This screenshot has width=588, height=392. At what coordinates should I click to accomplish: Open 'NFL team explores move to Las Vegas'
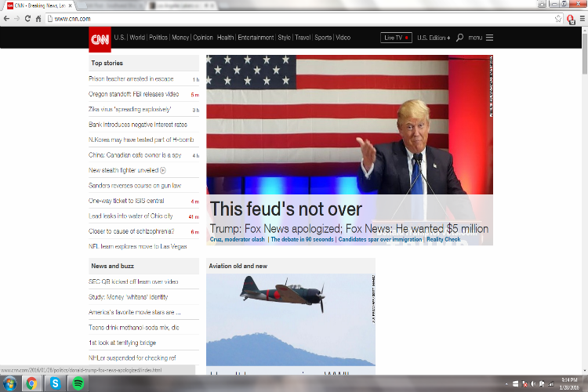point(138,246)
